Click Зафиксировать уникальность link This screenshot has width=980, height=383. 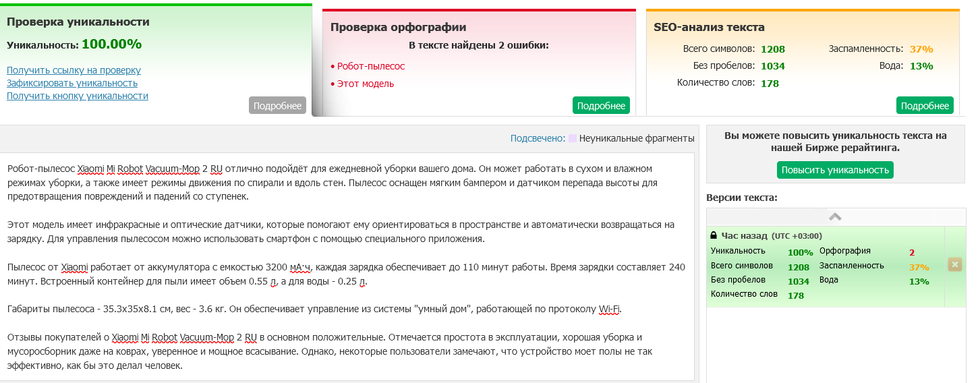pyautogui.click(x=72, y=83)
